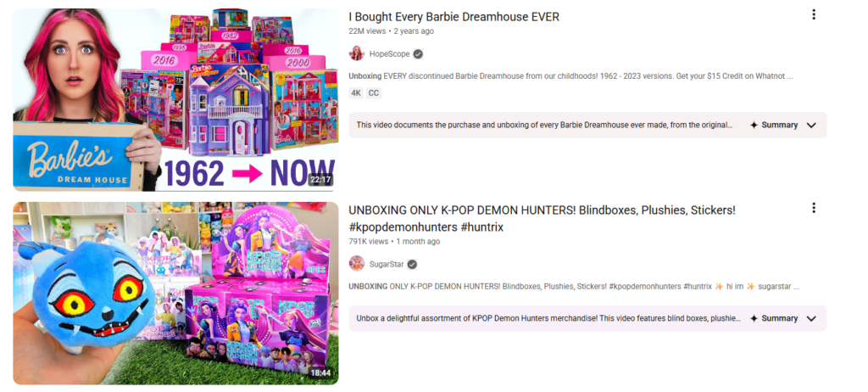Image resolution: width=868 pixels, height=392 pixels.
Task: Open the 'UNBOXING ONLY K-POP DEMON HUNTERS' title
Action: (542, 218)
